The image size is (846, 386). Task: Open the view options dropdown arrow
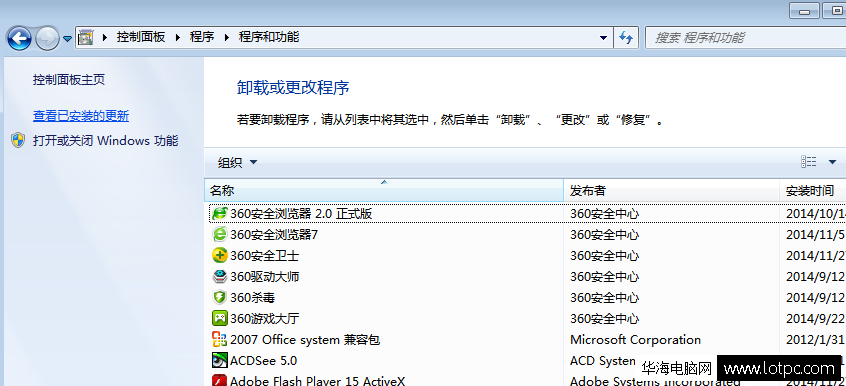pos(831,161)
